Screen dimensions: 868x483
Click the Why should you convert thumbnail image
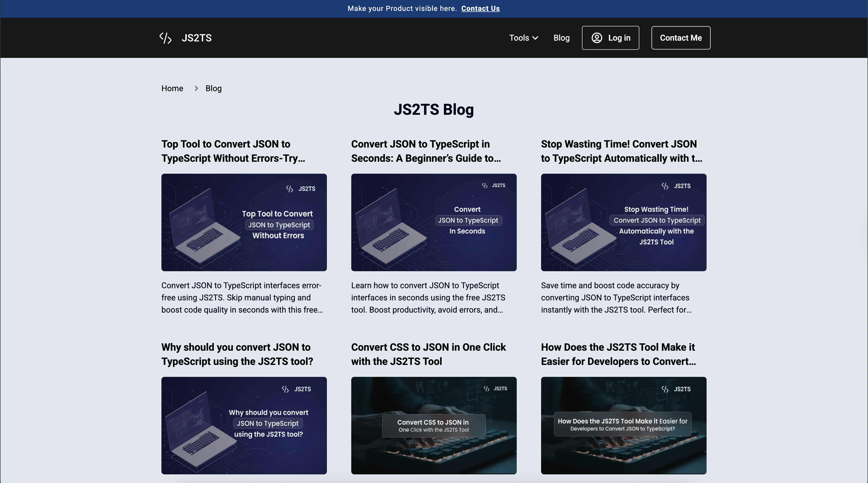244,426
